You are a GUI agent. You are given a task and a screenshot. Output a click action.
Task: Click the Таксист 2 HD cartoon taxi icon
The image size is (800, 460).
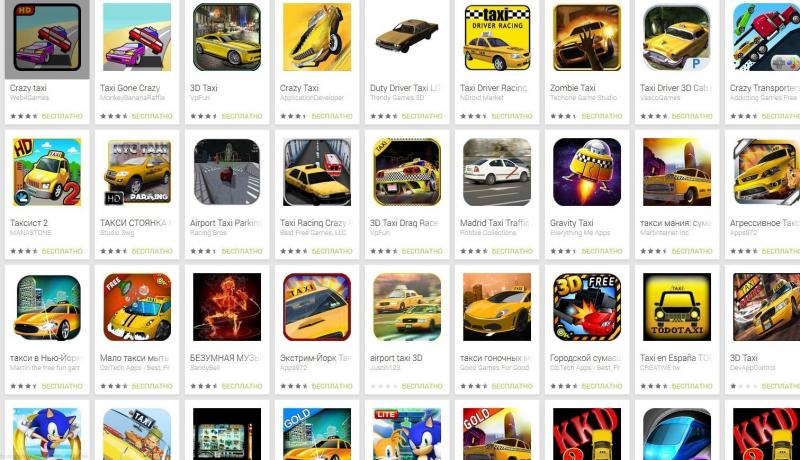pos(47,172)
